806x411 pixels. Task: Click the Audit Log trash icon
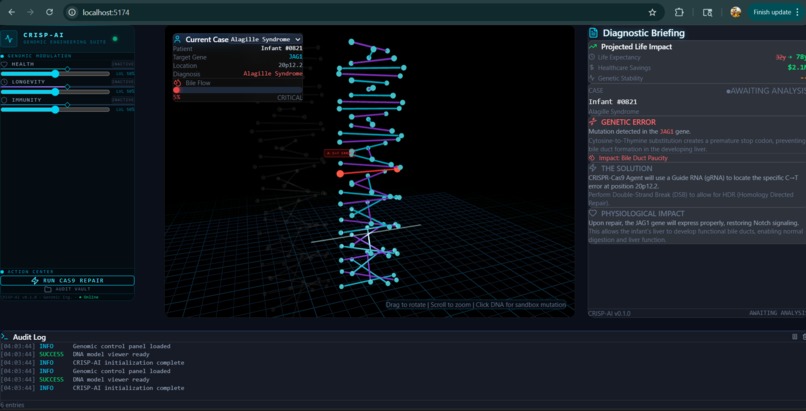(804, 337)
